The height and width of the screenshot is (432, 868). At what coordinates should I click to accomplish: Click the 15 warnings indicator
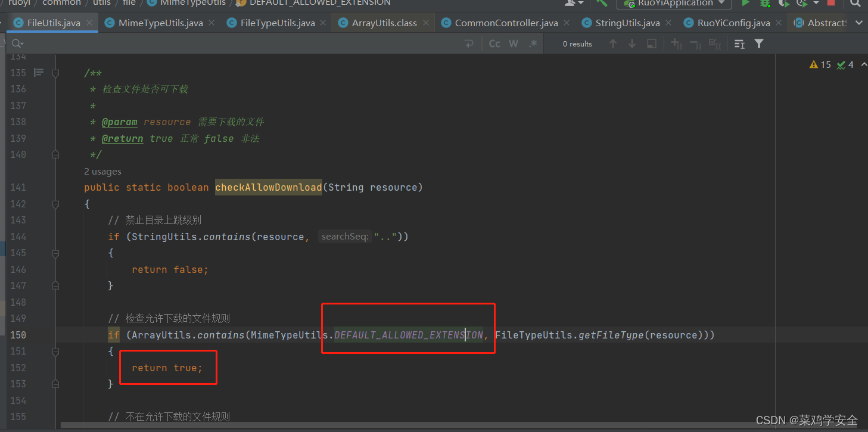(820, 64)
